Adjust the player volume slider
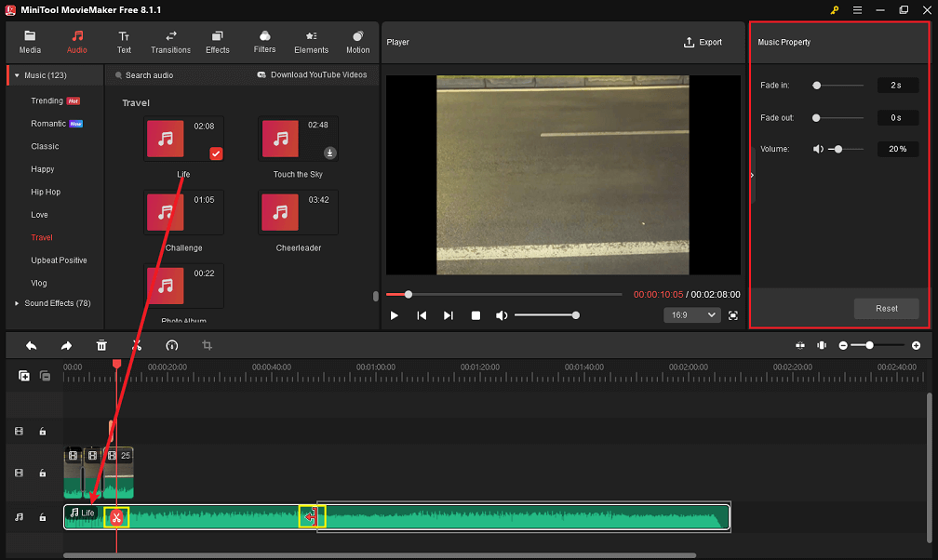Viewport: 938px width, 560px height. (x=547, y=315)
